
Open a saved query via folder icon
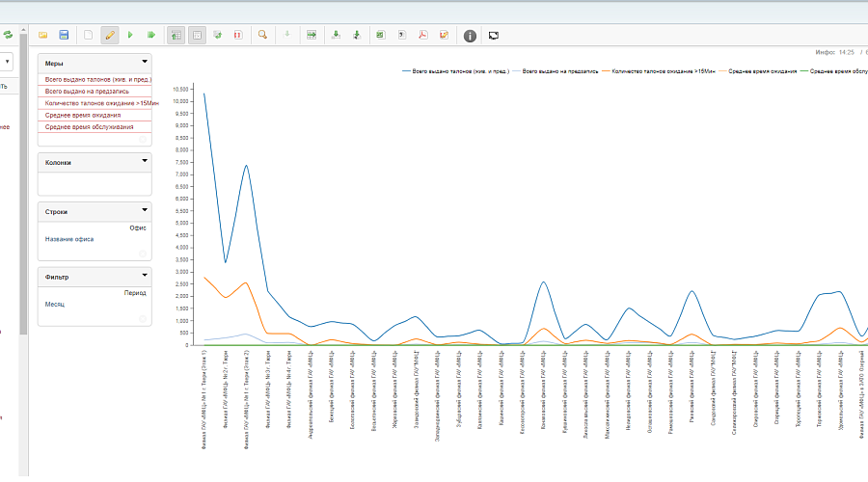(42, 35)
